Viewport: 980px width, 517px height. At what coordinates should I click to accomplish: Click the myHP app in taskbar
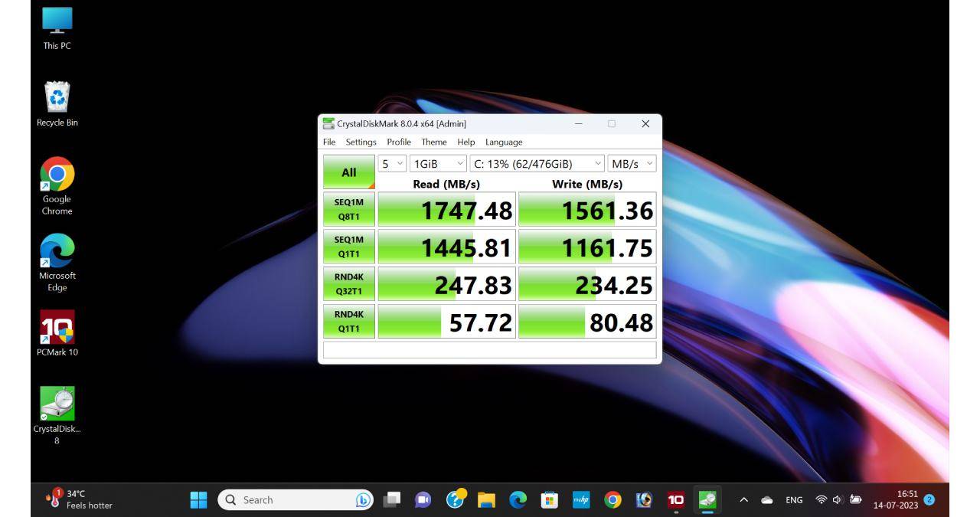(581, 500)
